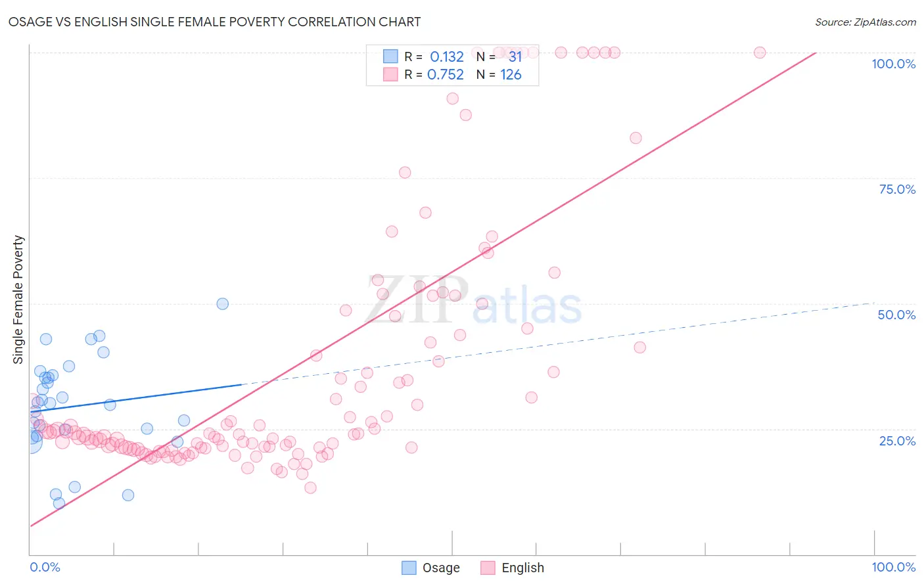
Task: Click the pink swatch beside R = 0.752
Action: coord(390,74)
